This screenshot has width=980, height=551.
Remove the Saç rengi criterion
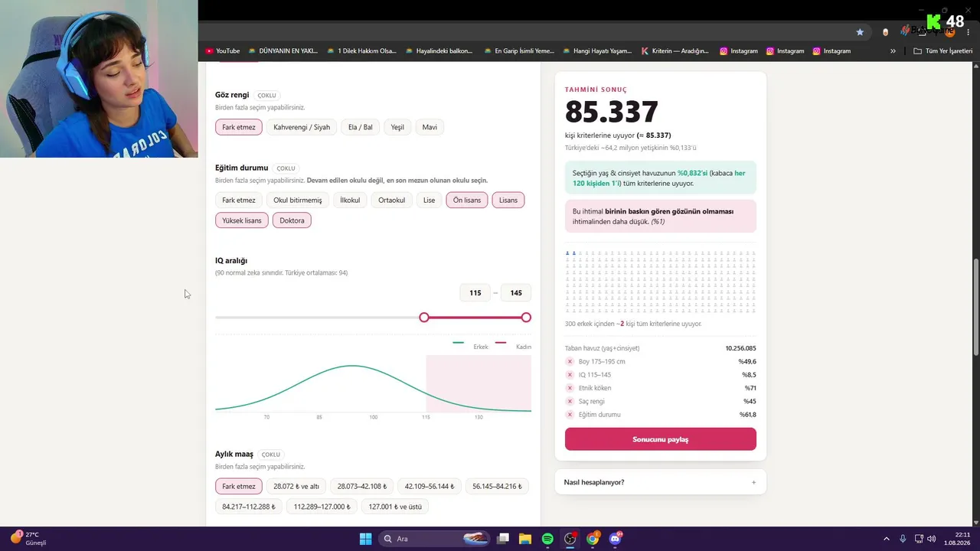[x=570, y=401]
